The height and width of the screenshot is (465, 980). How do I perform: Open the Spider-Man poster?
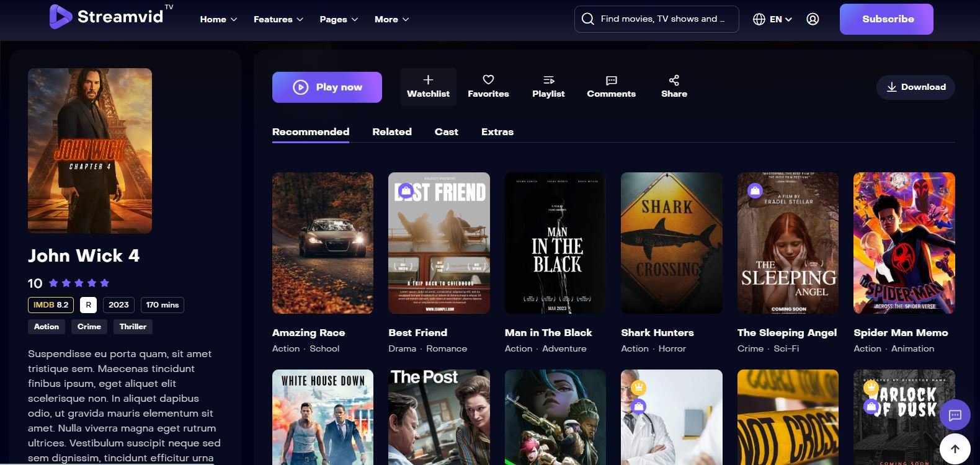904,243
